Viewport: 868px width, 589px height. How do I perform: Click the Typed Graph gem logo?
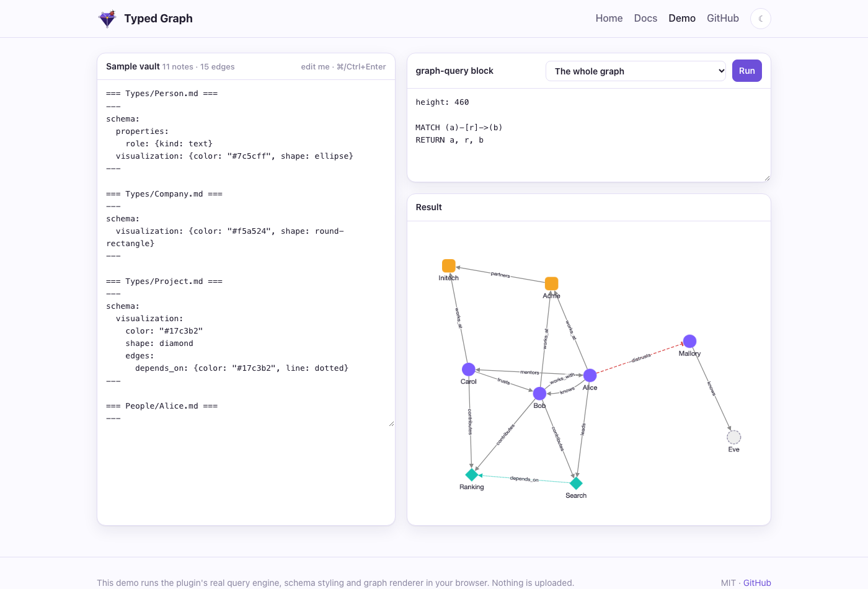[x=107, y=19]
